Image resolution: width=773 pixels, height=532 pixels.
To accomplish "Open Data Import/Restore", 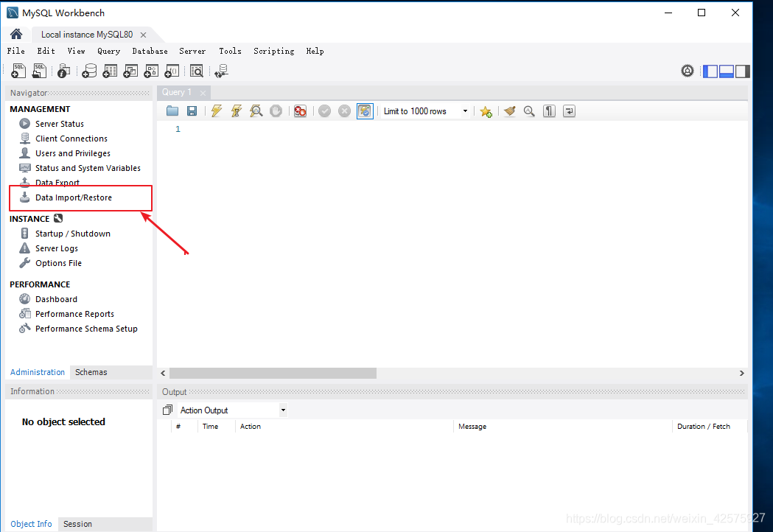I will [x=74, y=197].
